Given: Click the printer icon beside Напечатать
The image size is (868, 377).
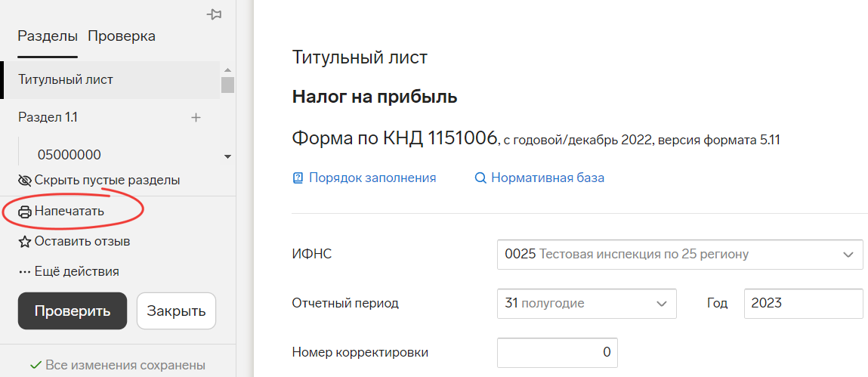Looking at the screenshot, I should (x=25, y=212).
